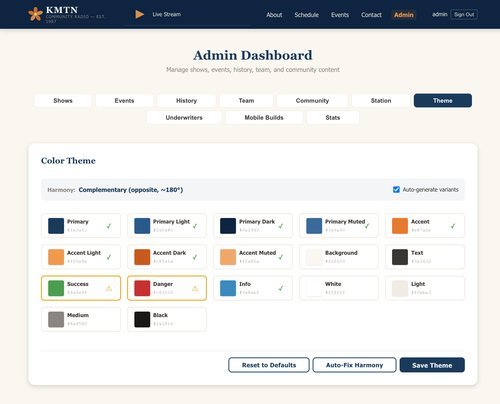Go to the Underwriters tab
This screenshot has height=404, width=500.
(184, 117)
